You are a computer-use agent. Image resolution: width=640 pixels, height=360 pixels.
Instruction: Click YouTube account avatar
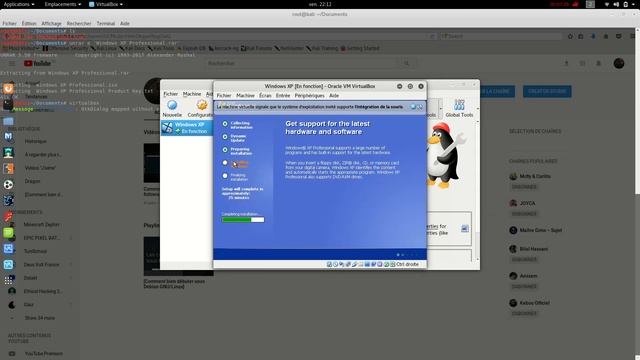619,63
